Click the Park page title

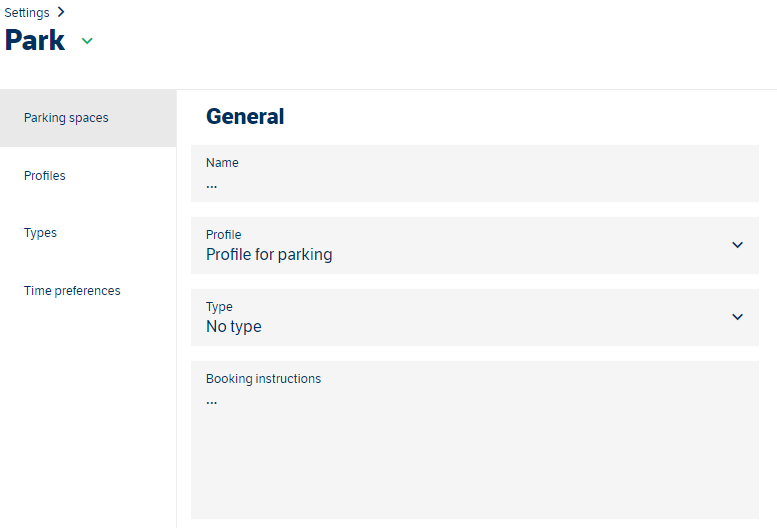pyautogui.click(x=35, y=41)
